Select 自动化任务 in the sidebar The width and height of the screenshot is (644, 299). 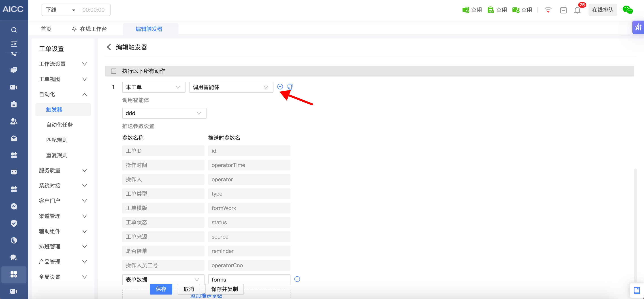tap(59, 125)
